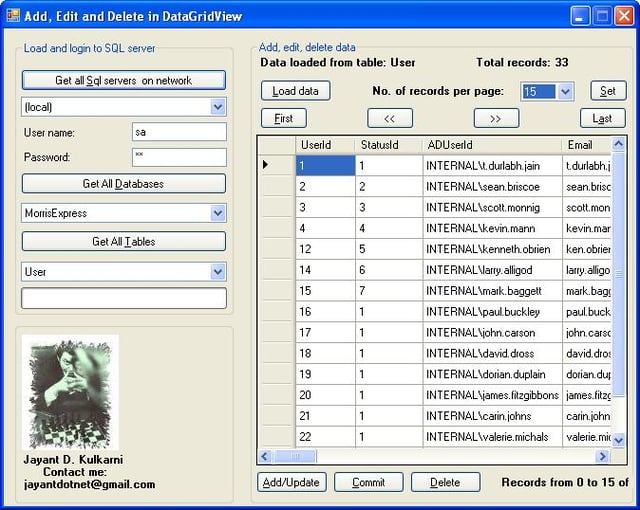Jump to the Last page of records
Viewport: 640px width, 510px height.
point(602,118)
